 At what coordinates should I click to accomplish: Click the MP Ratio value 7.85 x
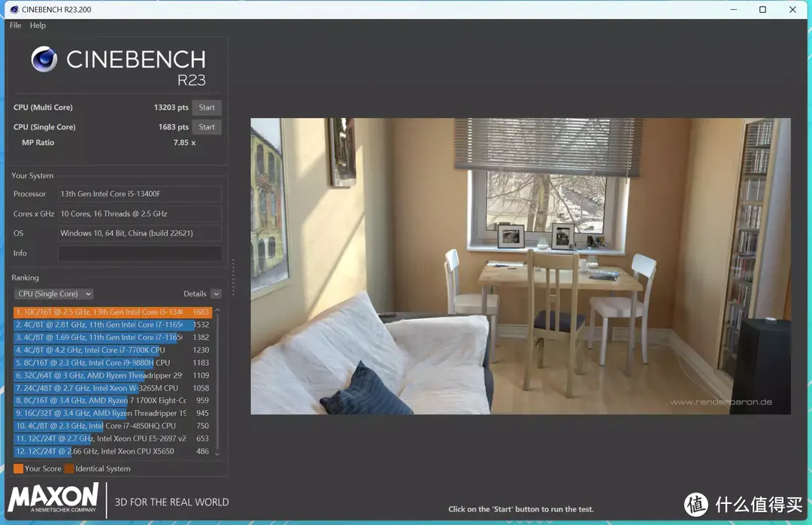184,142
